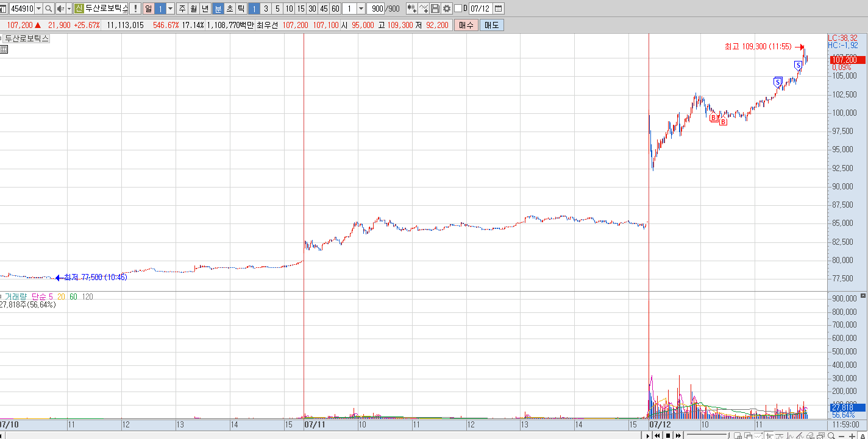The height and width of the screenshot is (439, 868).
Task: Select the 60-minute interval
Action: 335,9
